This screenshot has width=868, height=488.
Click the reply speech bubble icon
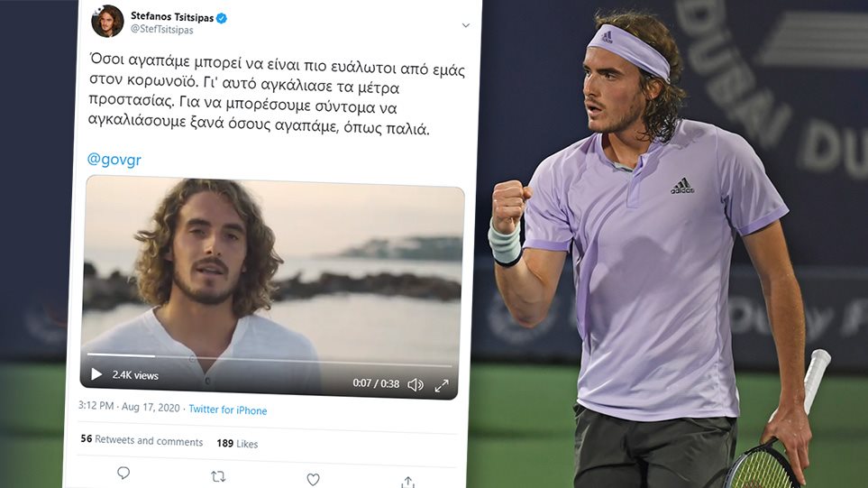[123, 473]
